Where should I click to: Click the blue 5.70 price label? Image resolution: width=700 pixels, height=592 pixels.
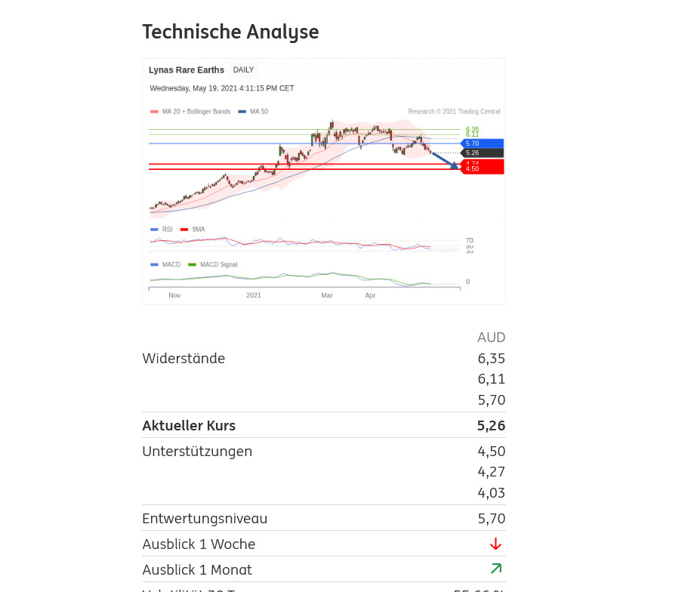482,143
